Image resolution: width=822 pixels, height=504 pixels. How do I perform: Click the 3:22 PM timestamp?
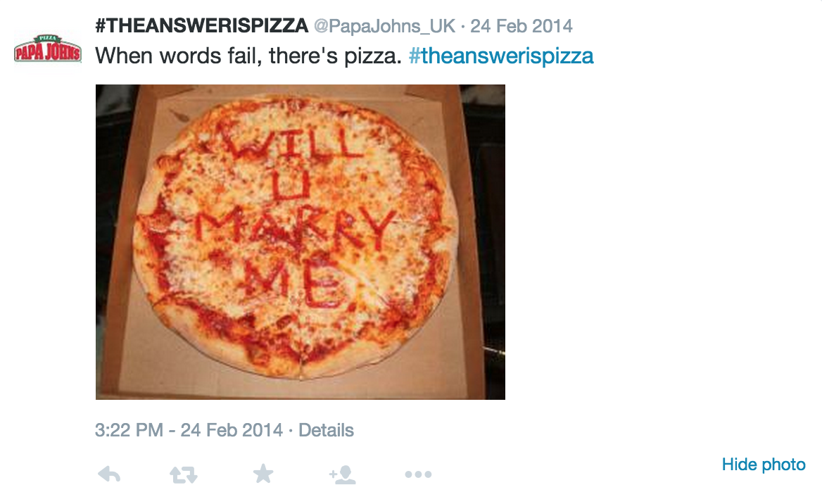129,430
